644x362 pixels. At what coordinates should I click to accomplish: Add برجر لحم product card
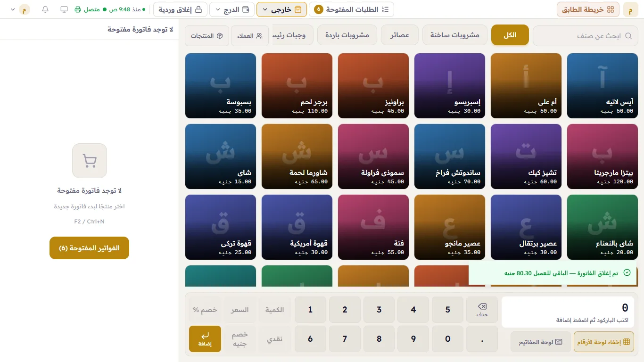[297, 86]
